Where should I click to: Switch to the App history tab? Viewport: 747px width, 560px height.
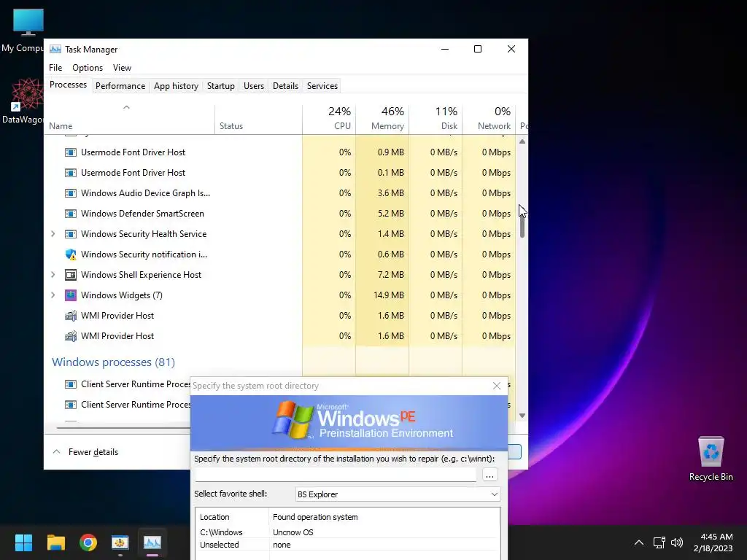coord(176,86)
